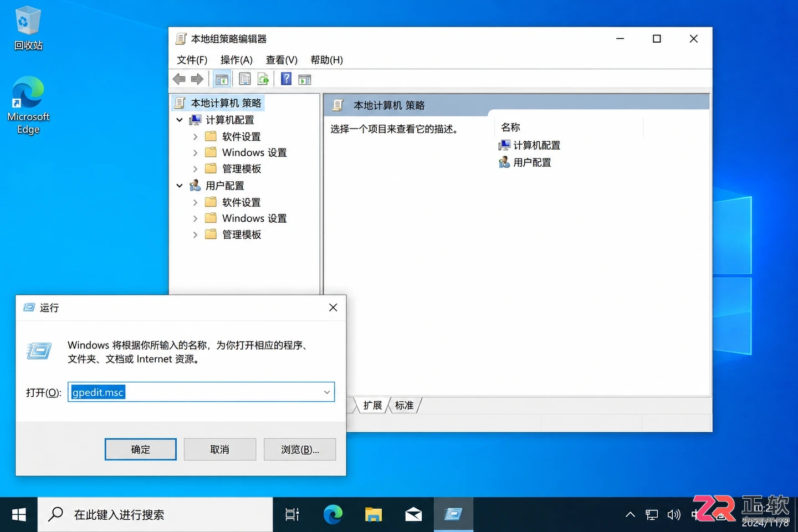
Task: Toggle the show/hide console tree toolbar icon
Action: (222, 79)
